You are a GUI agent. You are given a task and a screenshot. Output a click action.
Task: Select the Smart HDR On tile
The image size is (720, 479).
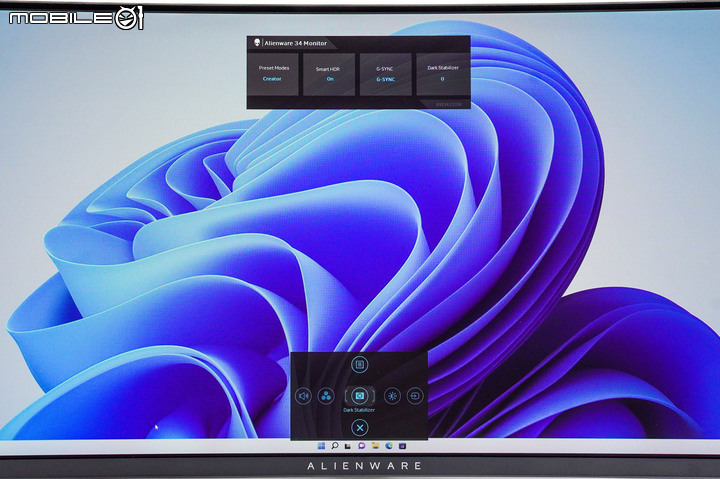click(329, 74)
